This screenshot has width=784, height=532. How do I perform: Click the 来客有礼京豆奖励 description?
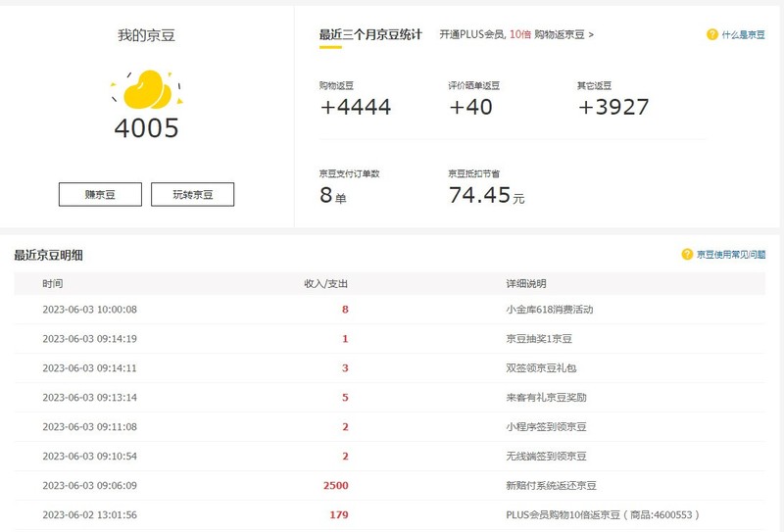pos(546,398)
